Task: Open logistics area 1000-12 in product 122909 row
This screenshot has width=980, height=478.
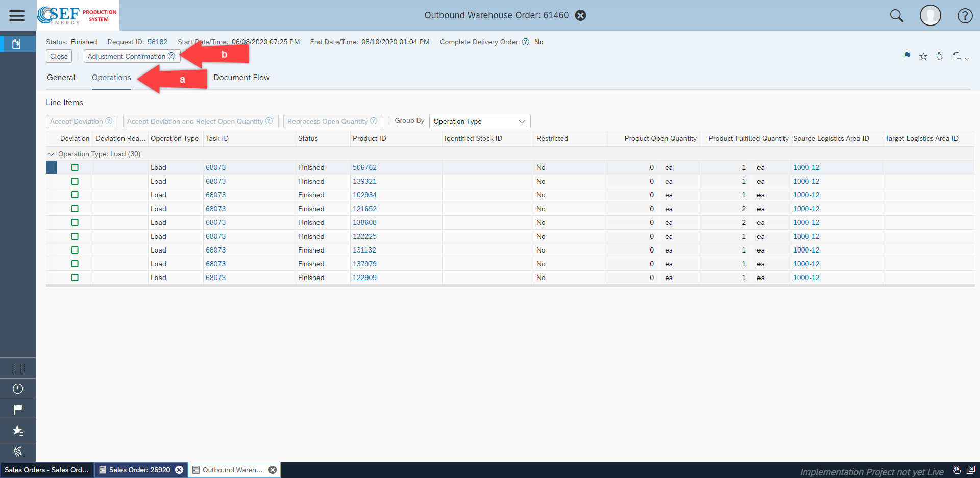Action: coord(806,278)
